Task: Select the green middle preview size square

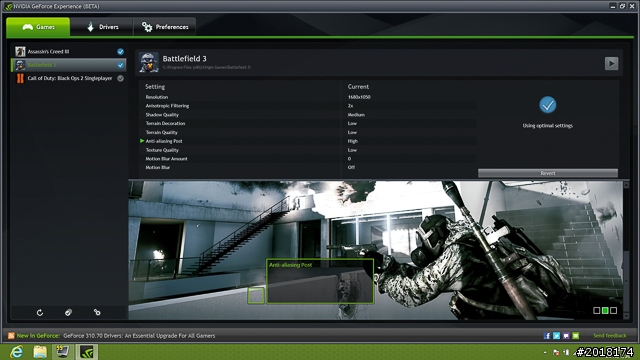Action: [605, 311]
